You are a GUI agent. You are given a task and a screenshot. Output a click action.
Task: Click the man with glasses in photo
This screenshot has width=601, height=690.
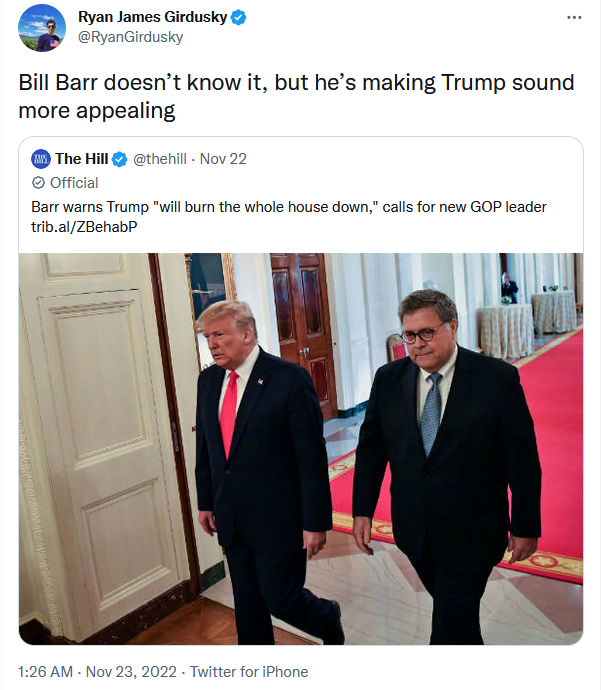pyautogui.click(x=449, y=466)
